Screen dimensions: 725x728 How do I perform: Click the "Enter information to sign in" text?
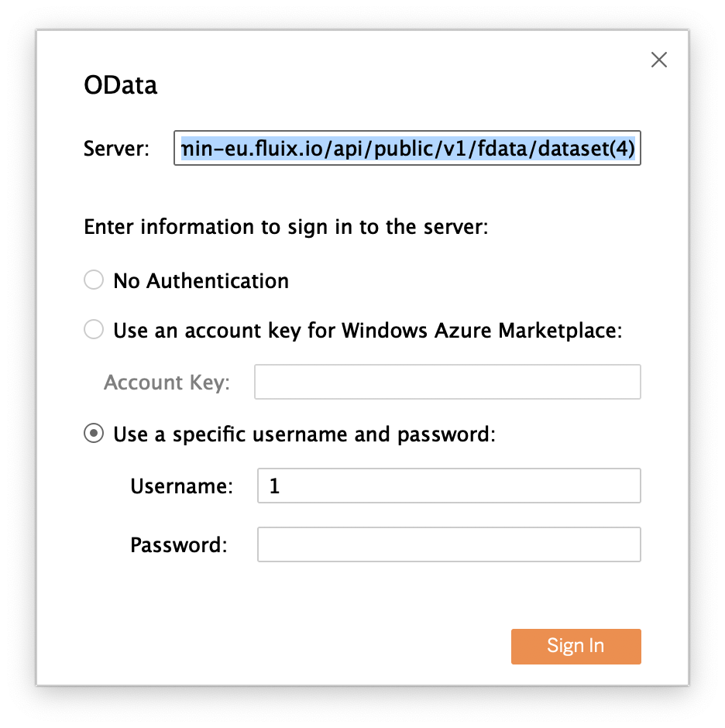point(286,228)
